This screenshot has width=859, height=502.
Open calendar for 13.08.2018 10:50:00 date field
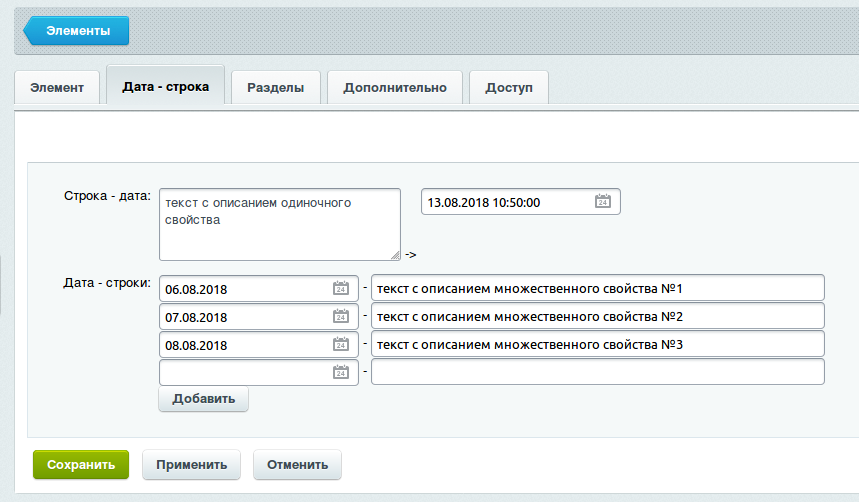point(602,202)
